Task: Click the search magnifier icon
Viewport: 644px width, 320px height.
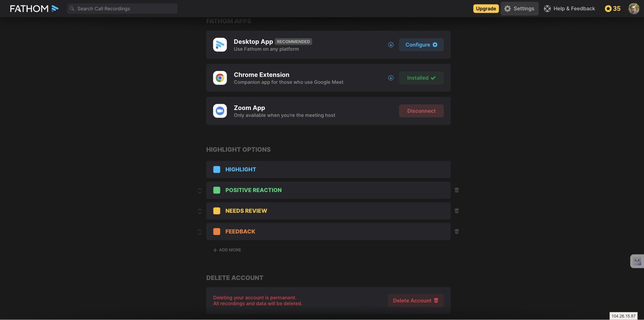Action: tap(72, 9)
